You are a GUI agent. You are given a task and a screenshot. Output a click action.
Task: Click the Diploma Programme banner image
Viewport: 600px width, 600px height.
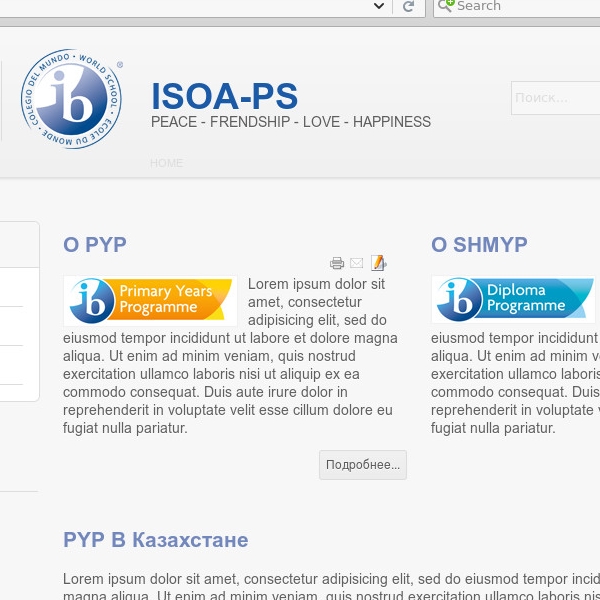pyautogui.click(x=513, y=299)
